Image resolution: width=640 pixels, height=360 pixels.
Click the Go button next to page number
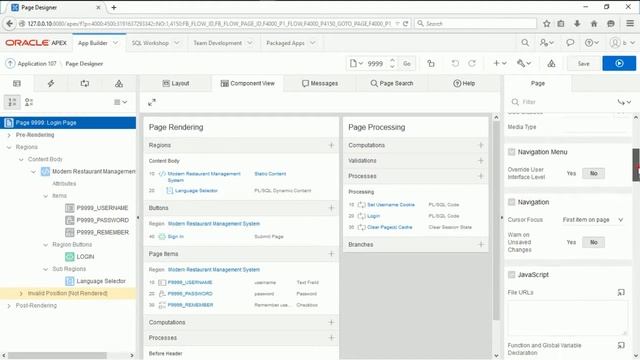coord(407,63)
